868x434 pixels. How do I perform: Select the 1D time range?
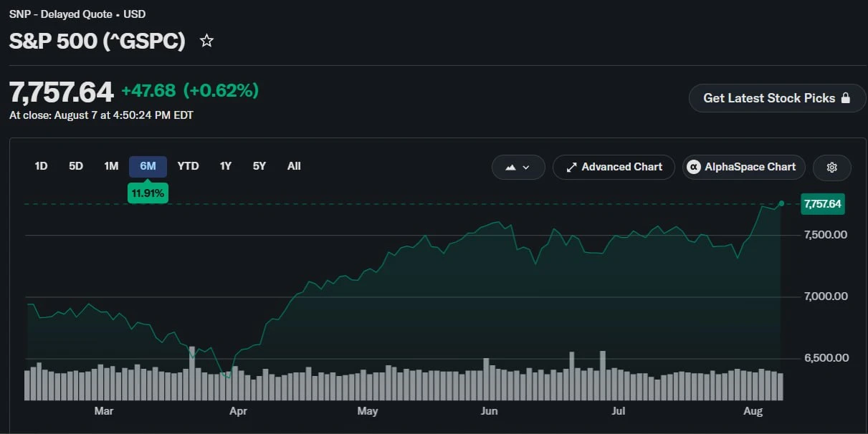click(41, 166)
